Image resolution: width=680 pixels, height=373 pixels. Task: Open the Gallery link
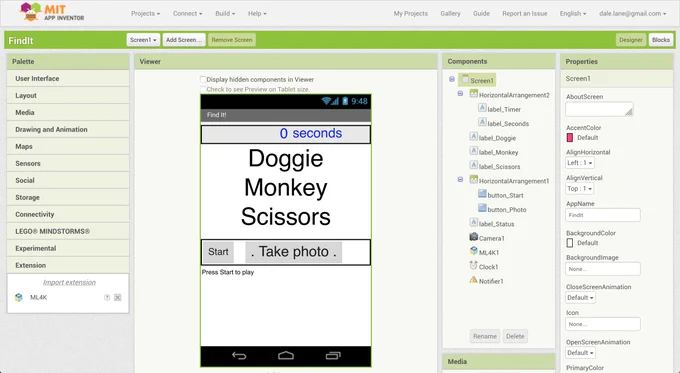[x=450, y=13]
